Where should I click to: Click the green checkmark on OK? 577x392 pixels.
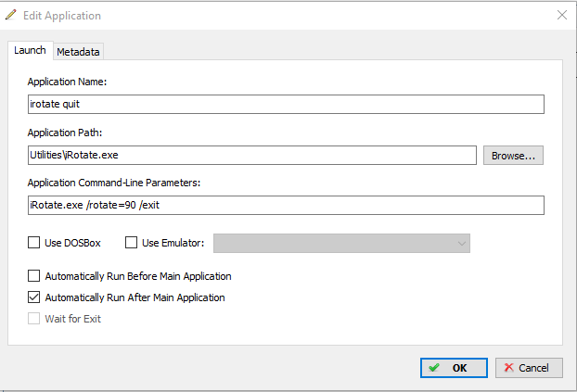coord(434,367)
